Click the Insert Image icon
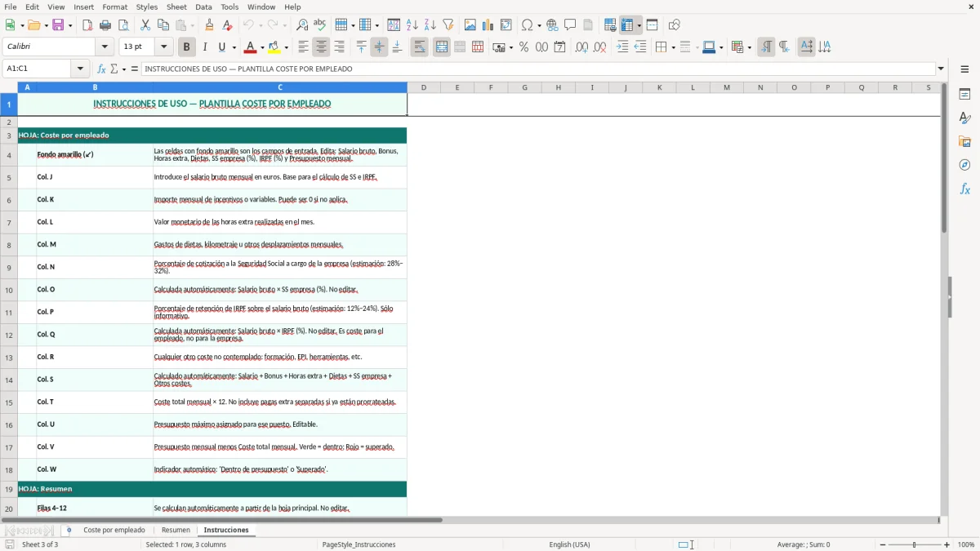 coord(470,25)
